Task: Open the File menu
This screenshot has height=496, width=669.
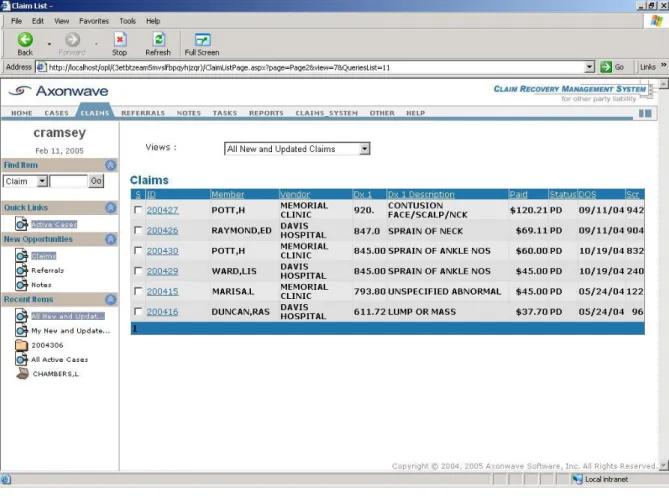Action: pyautogui.click(x=16, y=21)
